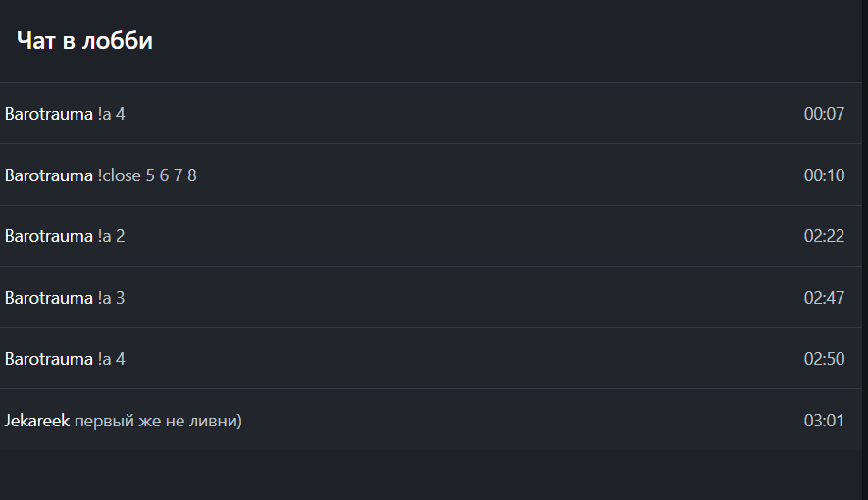
Task: Open Barotrauma's name on the 02:50 message
Action: coord(48,359)
